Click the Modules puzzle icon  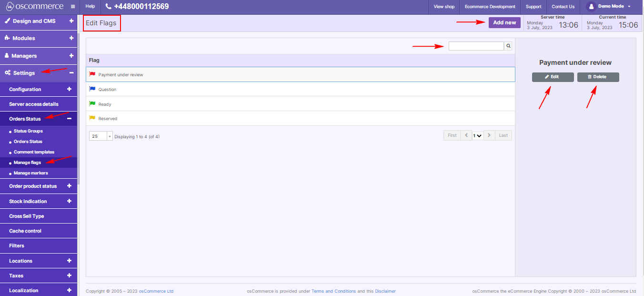[x=8, y=38]
